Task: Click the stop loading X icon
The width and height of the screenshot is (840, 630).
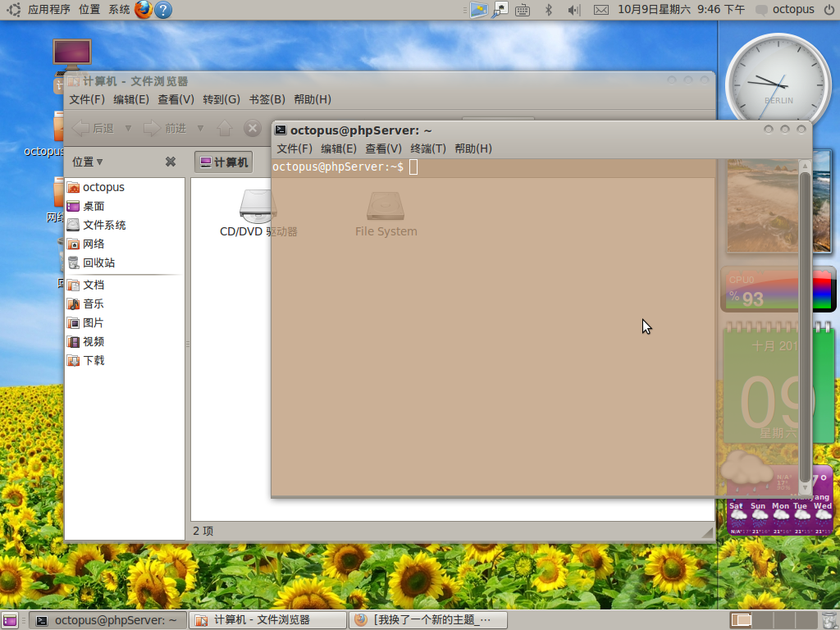Action: point(253,129)
